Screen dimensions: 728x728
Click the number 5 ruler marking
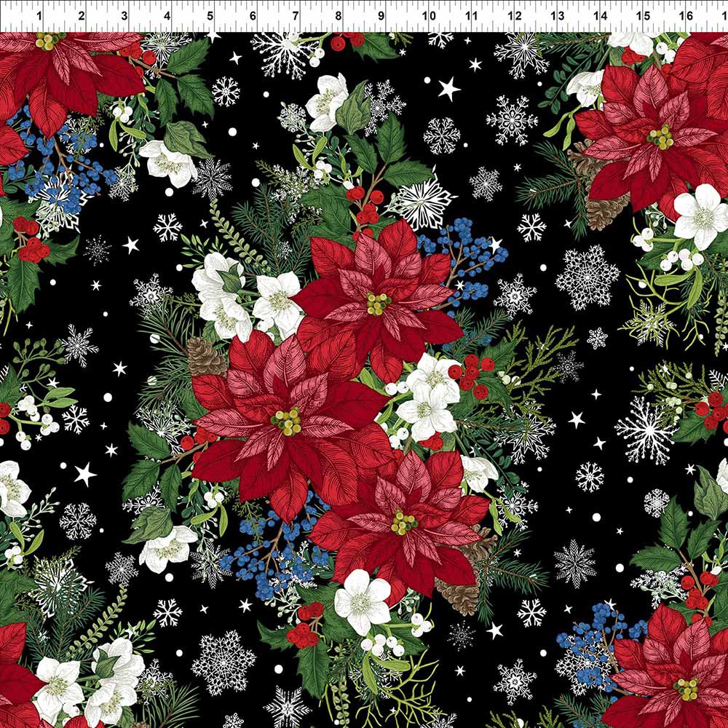point(210,16)
